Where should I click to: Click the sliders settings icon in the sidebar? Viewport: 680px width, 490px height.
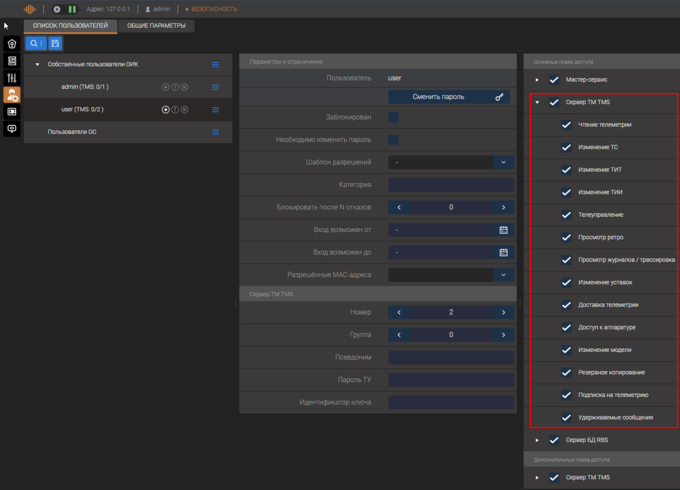12,78
